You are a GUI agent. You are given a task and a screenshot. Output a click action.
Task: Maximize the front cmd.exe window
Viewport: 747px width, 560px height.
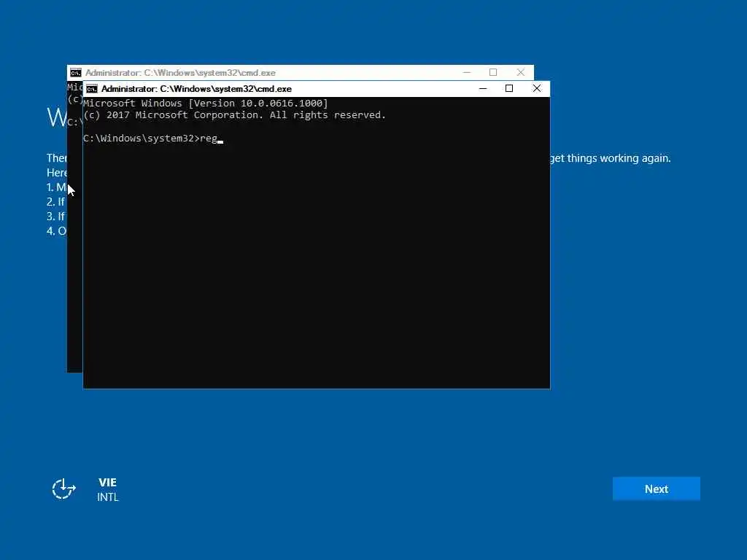tap(508, 88)
